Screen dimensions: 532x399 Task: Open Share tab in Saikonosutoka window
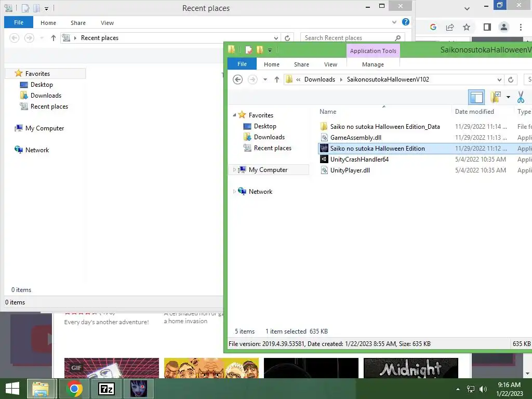(x=301, y=64)
